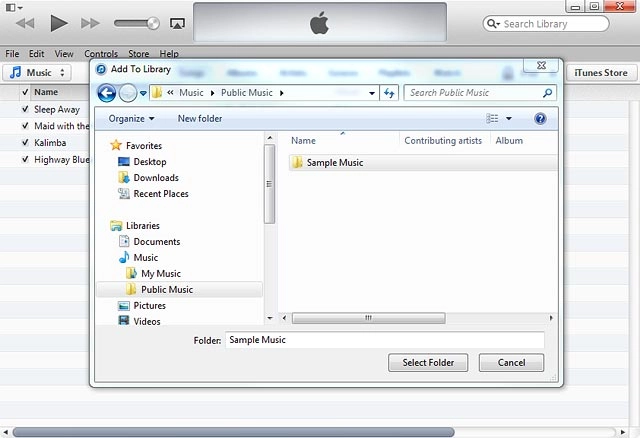Open the address bar history dropdown
The height and width of the screenshot is (438, 640).
click(x=372, y=93)
